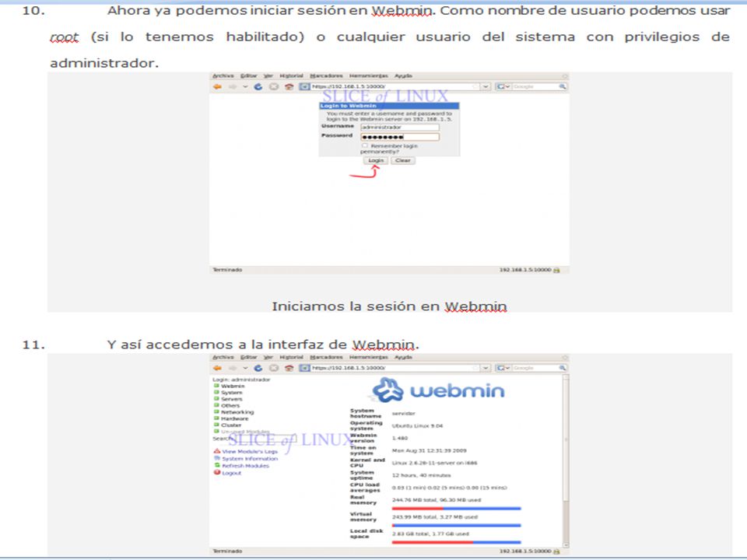Click the Virtual memory usage bar
Image resolution: width=747 pixels, height=560 pixels.
click(457, 525)
